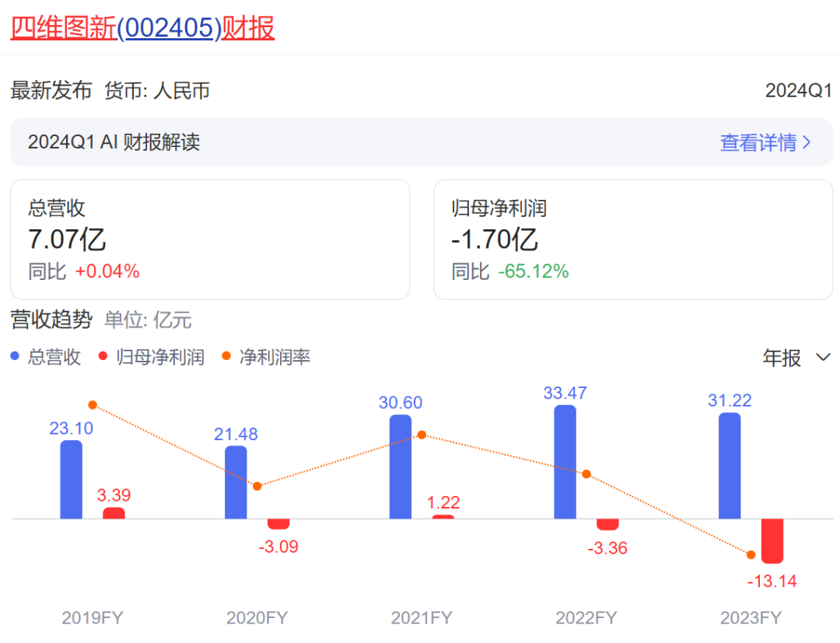Open 查看详情 for the AI report
The image size is (840, 643).
[x=758, y=142]
